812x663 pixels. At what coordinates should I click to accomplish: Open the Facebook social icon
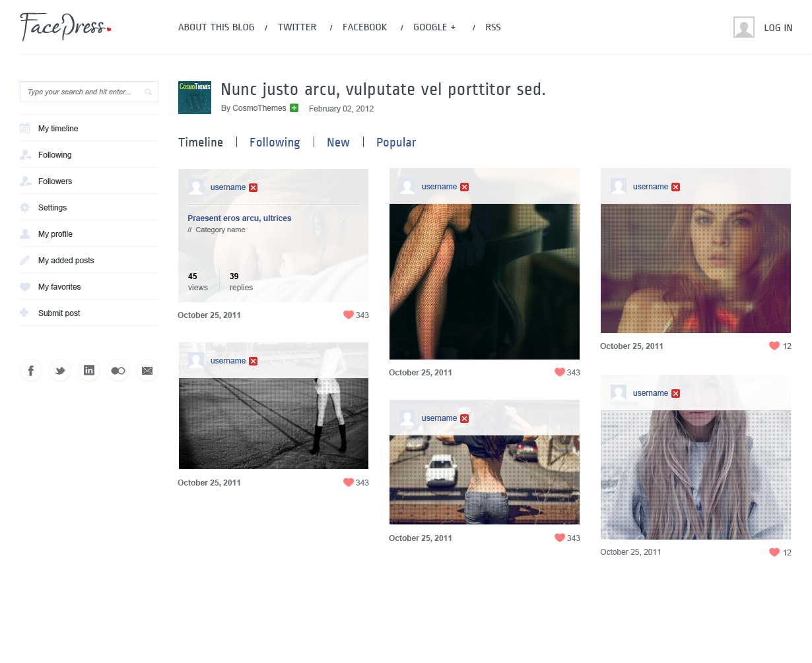[31, 370]
